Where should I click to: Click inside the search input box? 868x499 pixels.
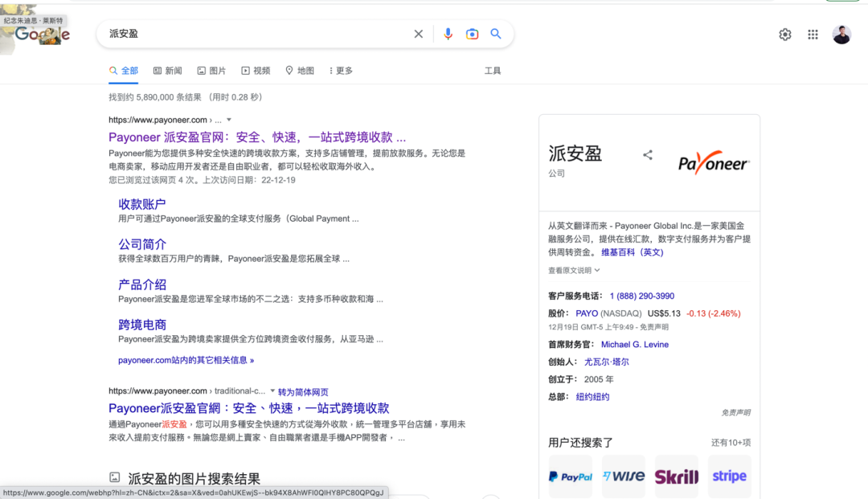(241, 34)
